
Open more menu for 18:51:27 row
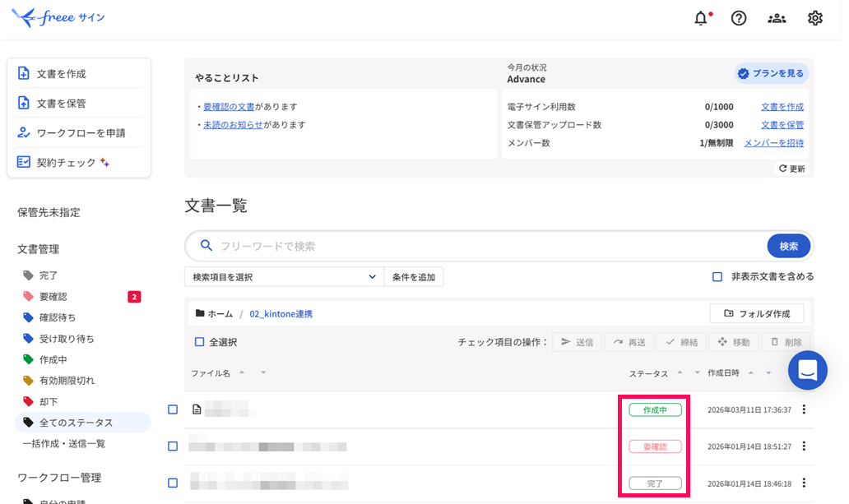point(804,446)
